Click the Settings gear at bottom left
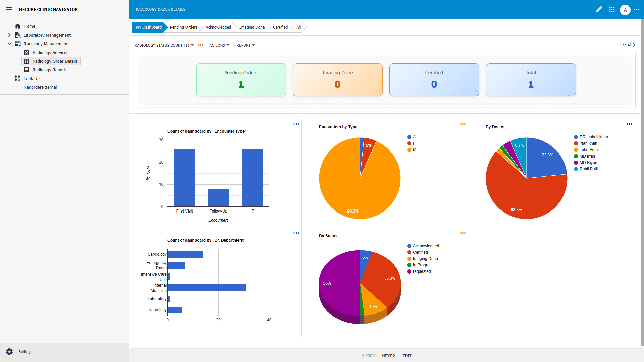 point(9,351)
